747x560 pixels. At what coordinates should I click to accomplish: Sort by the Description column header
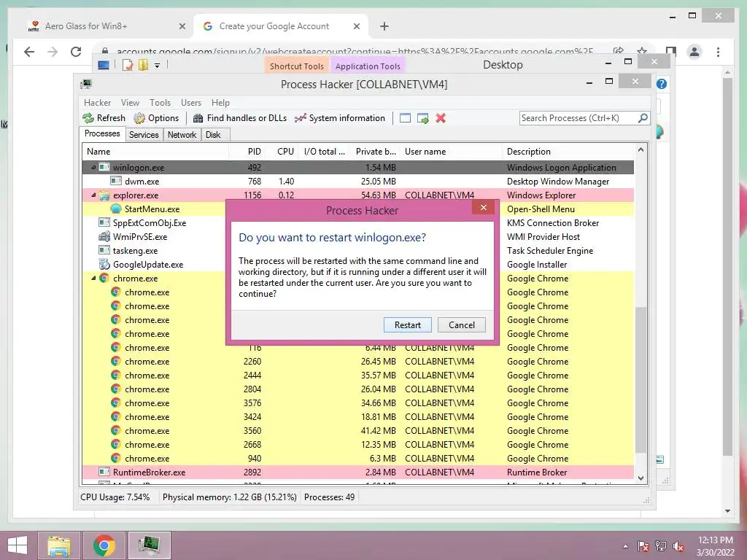pyautogui.click(x=568, y=152)
